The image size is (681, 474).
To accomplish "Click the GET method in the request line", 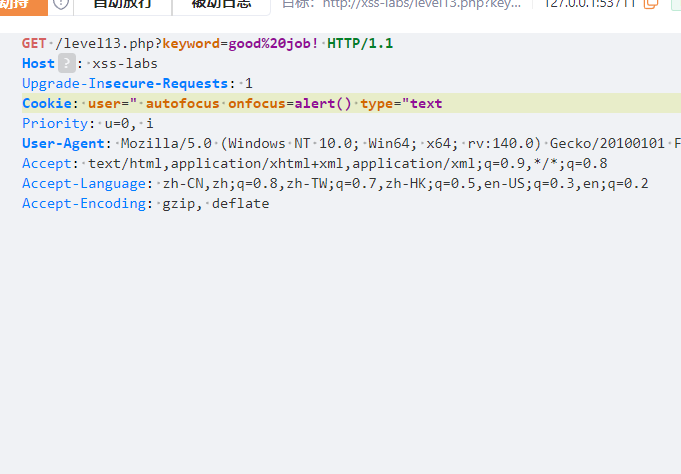I will tap(34, 43).
